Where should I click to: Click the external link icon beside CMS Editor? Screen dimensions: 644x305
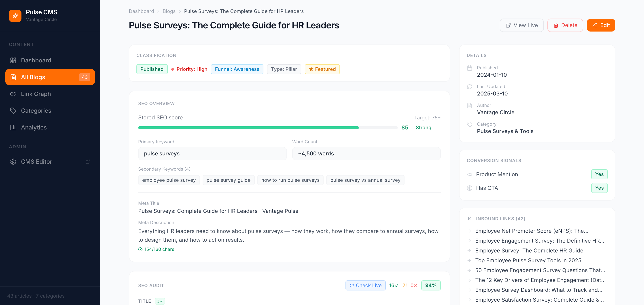tap(88, 162)
